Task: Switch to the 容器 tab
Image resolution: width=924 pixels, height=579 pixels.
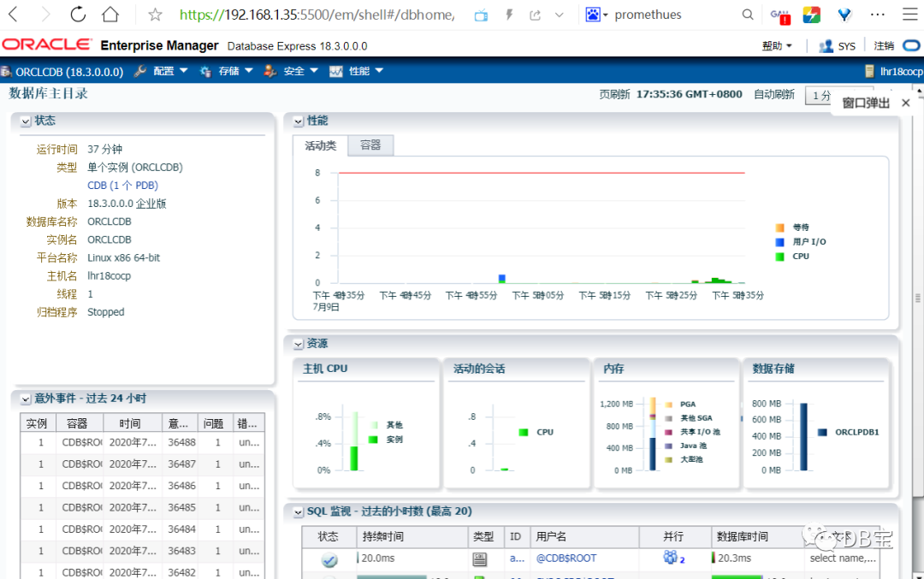Action: (370, 145)
